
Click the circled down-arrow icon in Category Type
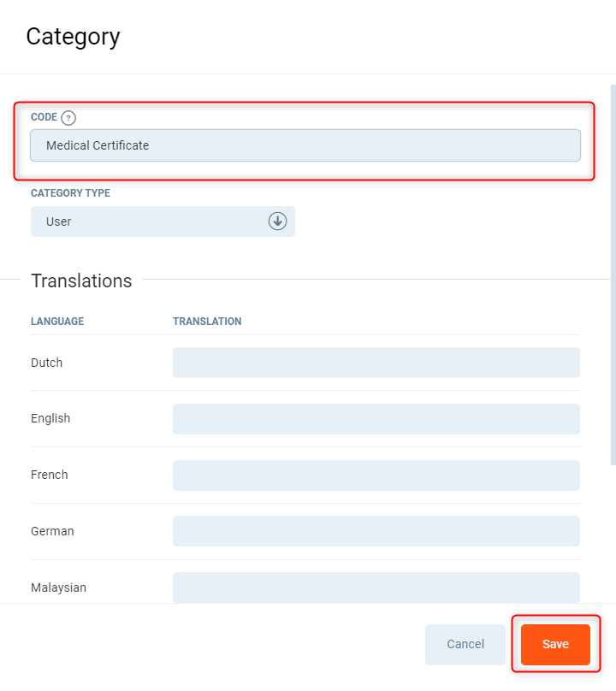point(277,221)
